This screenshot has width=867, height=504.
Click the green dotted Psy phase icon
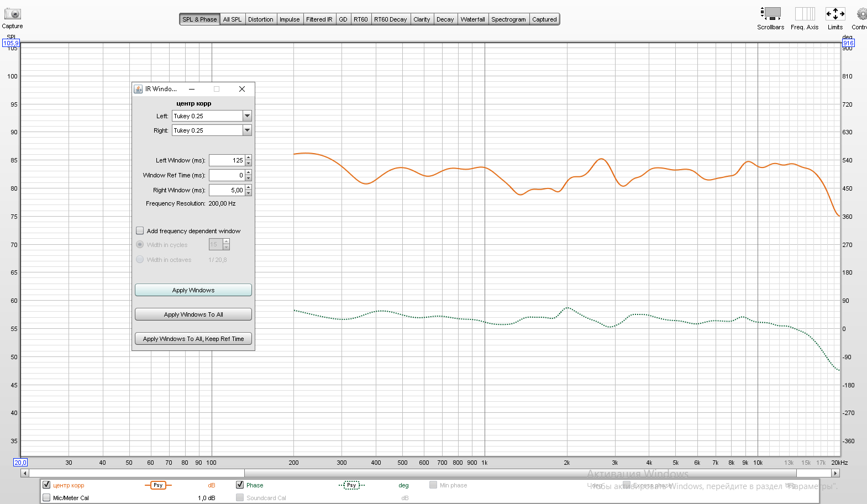click(x=351, y=485)
